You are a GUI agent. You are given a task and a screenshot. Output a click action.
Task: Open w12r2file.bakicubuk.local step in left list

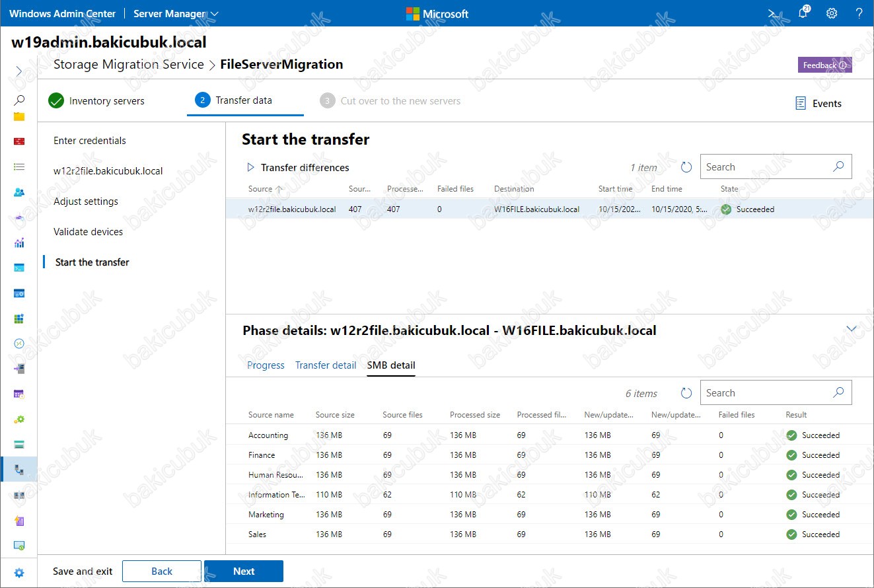coord(108,171)
